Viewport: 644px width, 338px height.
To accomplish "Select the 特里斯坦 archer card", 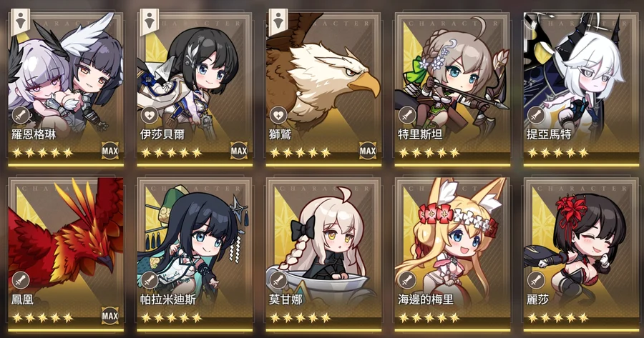I will coord(453,89).
